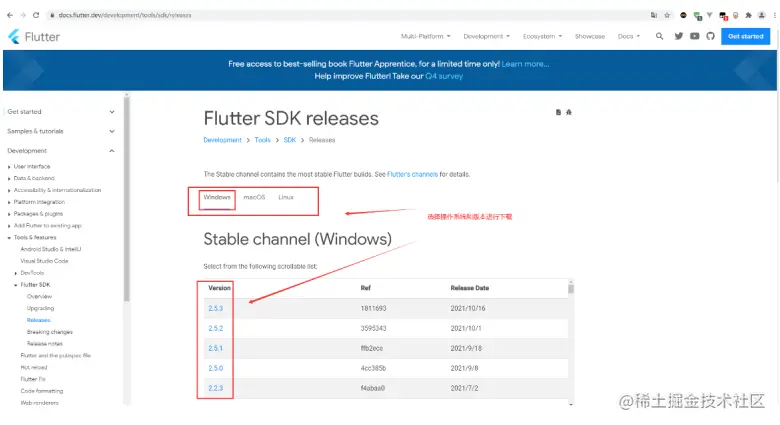
Task: Open Android Studio & IntelliJ page
Action: point(51,249)
